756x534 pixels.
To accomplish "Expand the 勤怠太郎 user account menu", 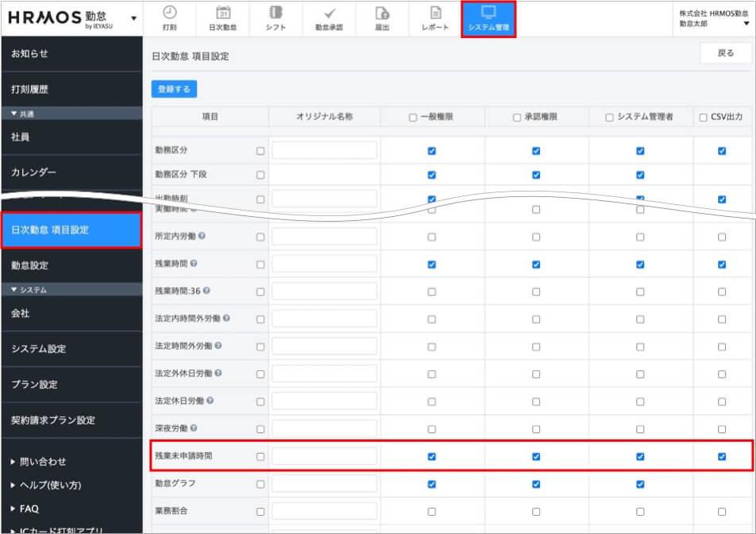I will (x=746, y=24).
